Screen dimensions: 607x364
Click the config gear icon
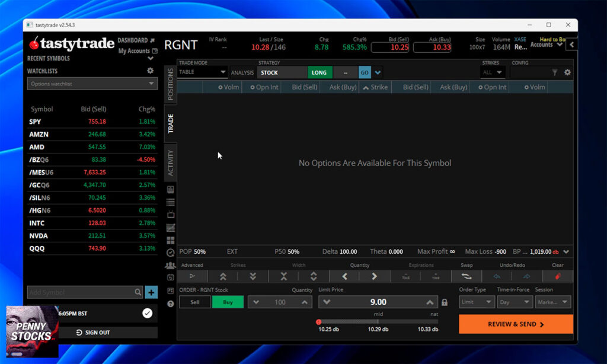[567, 72]
